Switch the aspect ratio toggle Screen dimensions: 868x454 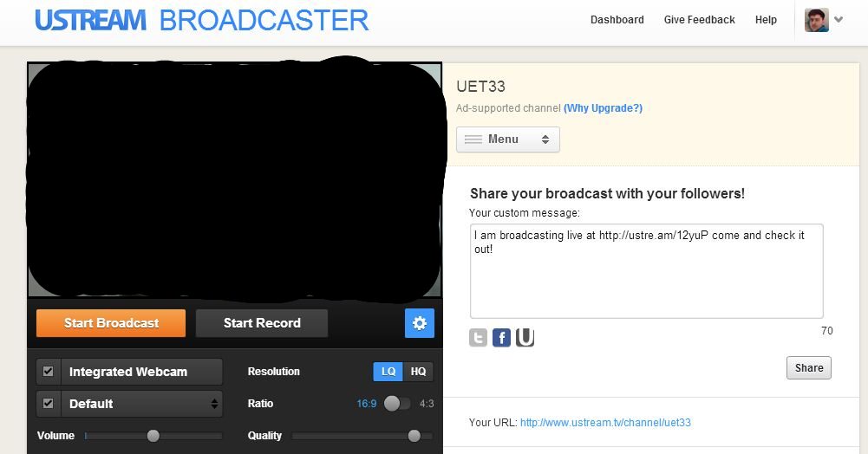(397, 404)
